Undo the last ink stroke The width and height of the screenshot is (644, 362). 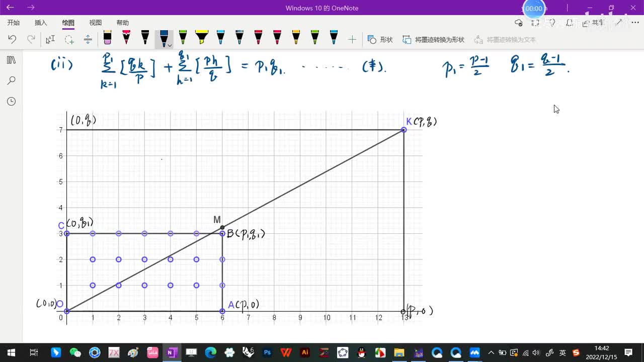click(x=12, y=39)
